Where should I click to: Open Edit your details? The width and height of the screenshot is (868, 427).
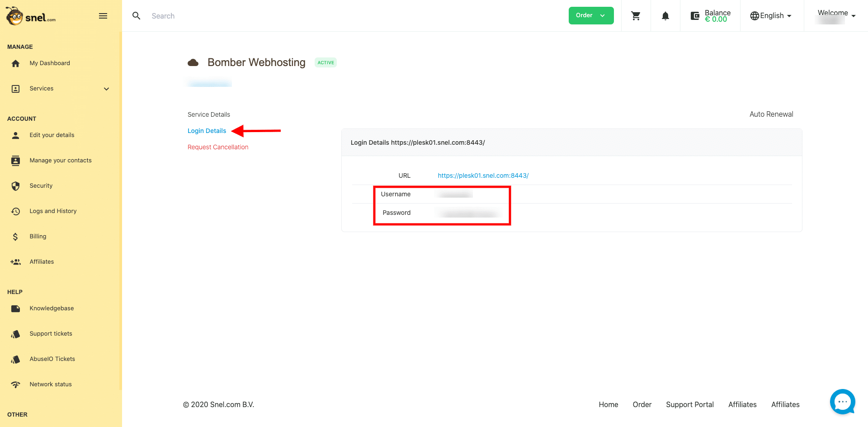(x=52, y=135)
